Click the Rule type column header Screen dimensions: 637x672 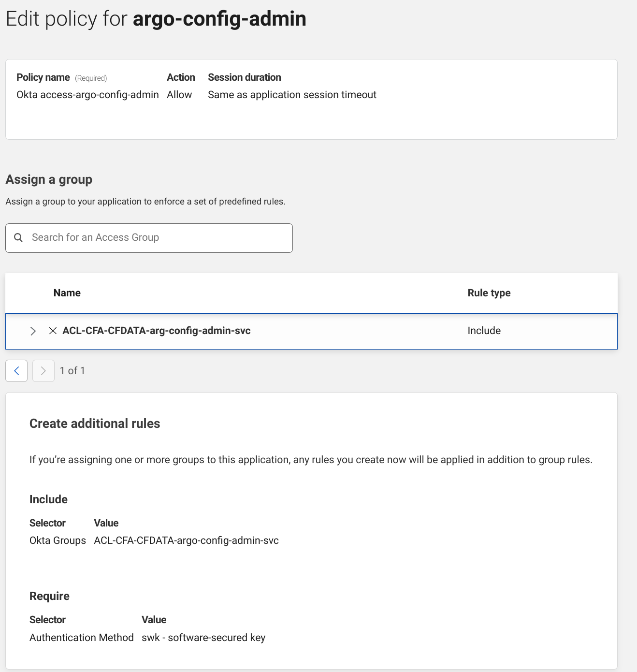(489, 293)
